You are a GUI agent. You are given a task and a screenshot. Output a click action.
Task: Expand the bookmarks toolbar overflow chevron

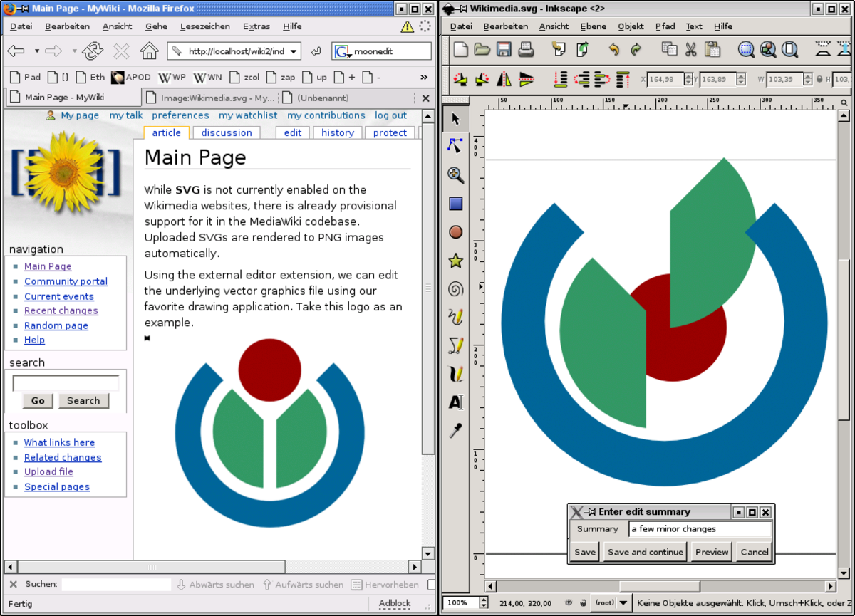click(x=424, y=77)
